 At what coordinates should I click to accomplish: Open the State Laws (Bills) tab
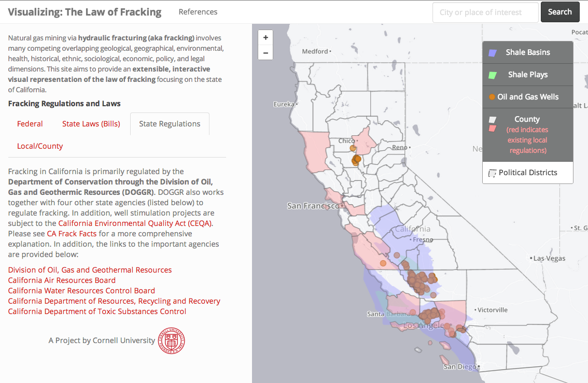(x=91, y=124)
